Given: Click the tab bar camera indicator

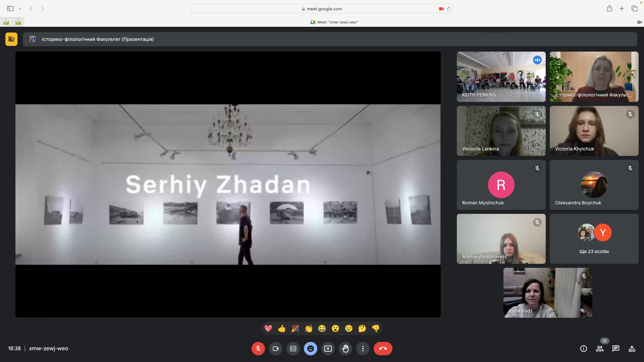Looking at the screenshot, I should [639, 22].
